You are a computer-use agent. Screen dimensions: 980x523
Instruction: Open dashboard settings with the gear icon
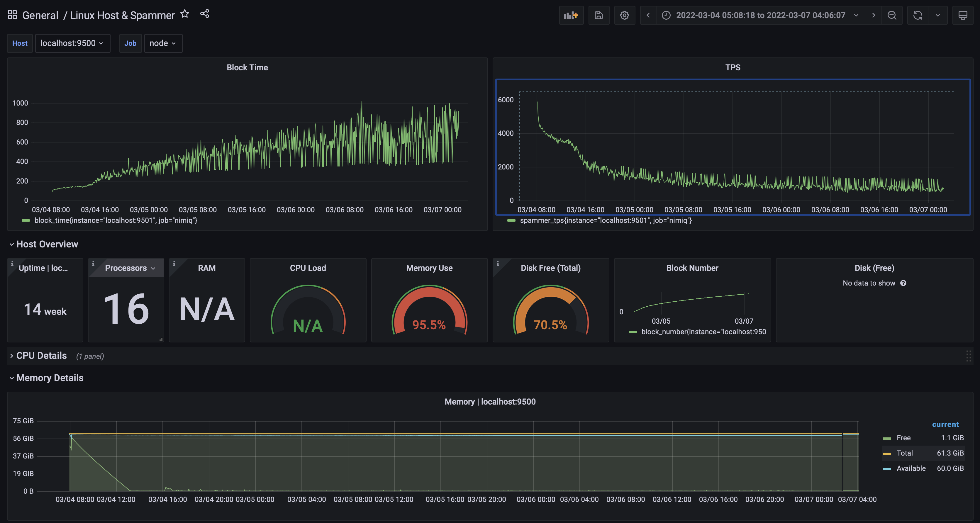click(624, 15)
